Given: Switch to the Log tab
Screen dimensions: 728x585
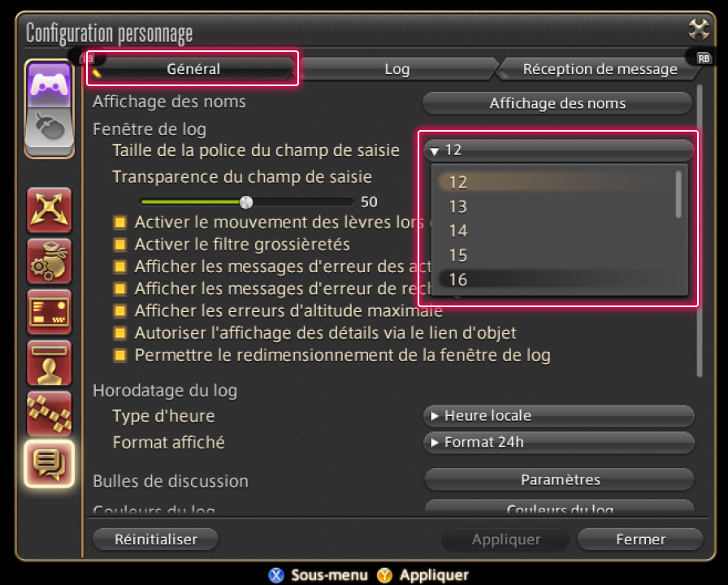Looking at the screenshot, I should [396, 69].
